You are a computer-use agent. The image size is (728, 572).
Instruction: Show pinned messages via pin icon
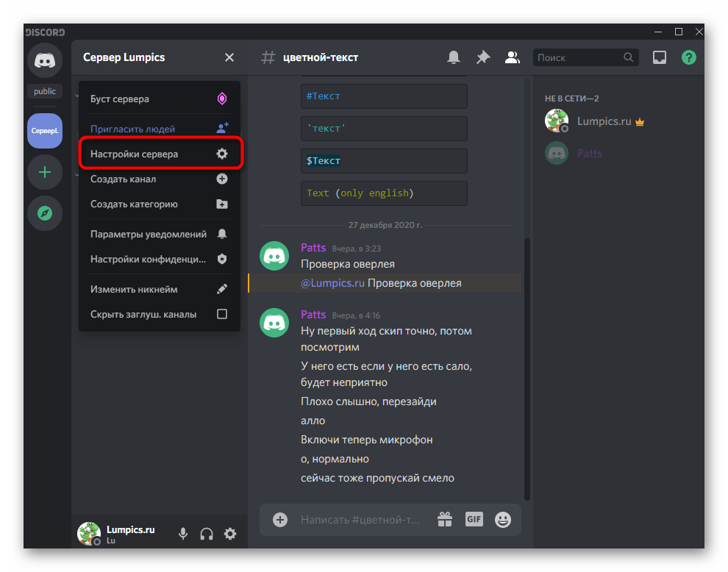click(483, 57)
